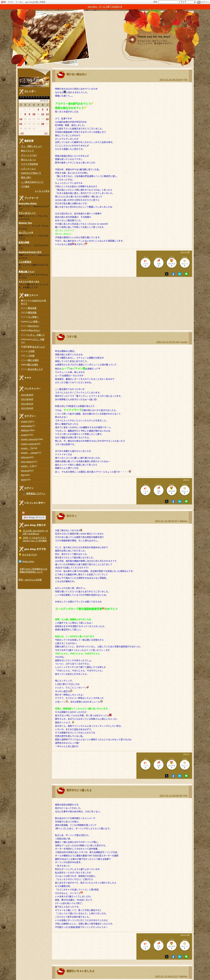Open the サービス終了のお知らせ banner link
The image size is (210, 980).
point(105,7)
